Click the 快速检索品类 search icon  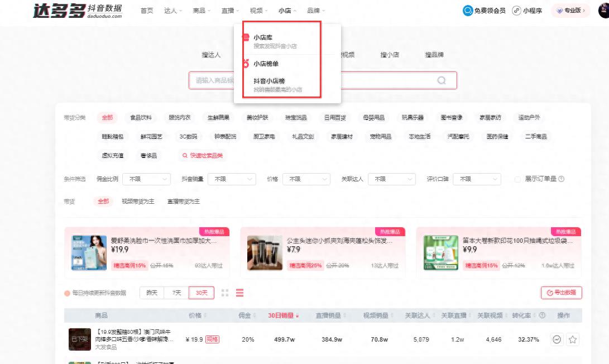click(185, 156)
